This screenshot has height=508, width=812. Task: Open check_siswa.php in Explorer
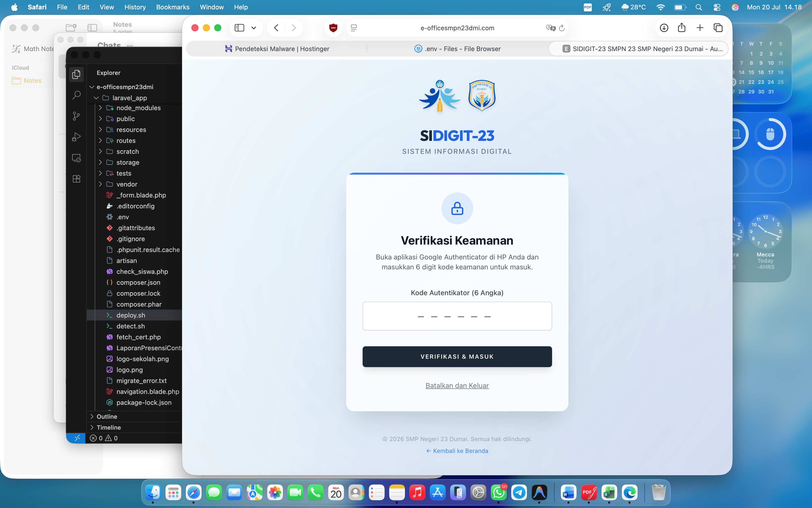coord(134,271)
